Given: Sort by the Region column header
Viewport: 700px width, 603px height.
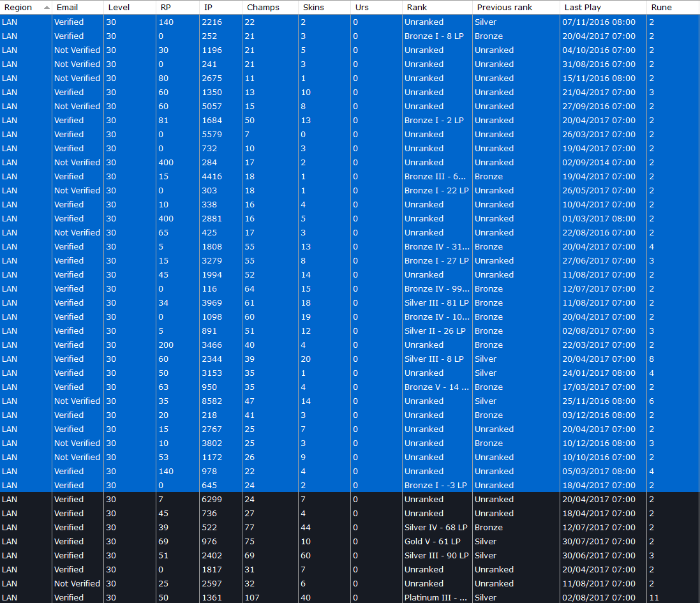Looking at the screenshot, I should (26, 7).
